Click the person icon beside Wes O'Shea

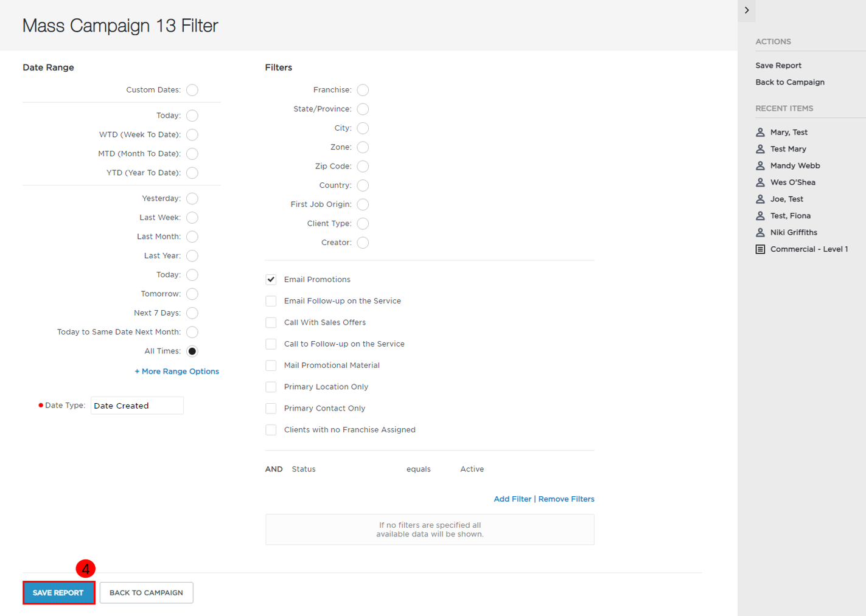[760, 182]
